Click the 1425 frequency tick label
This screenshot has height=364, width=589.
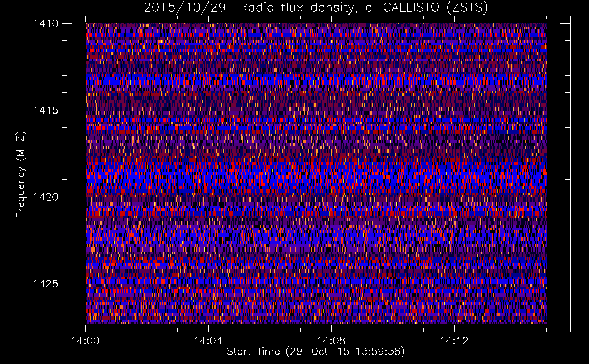[46, 284]
